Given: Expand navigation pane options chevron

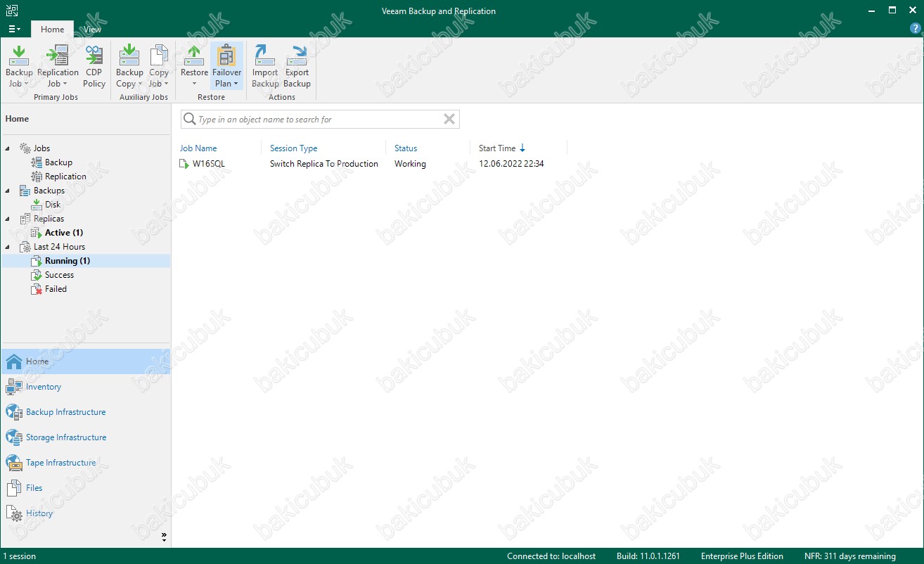Looking at the screenshot, I should point(164,537).
